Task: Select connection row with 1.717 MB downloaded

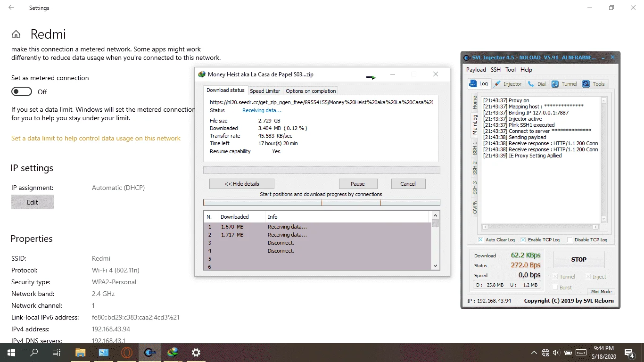Action: (x=317, y=235)
